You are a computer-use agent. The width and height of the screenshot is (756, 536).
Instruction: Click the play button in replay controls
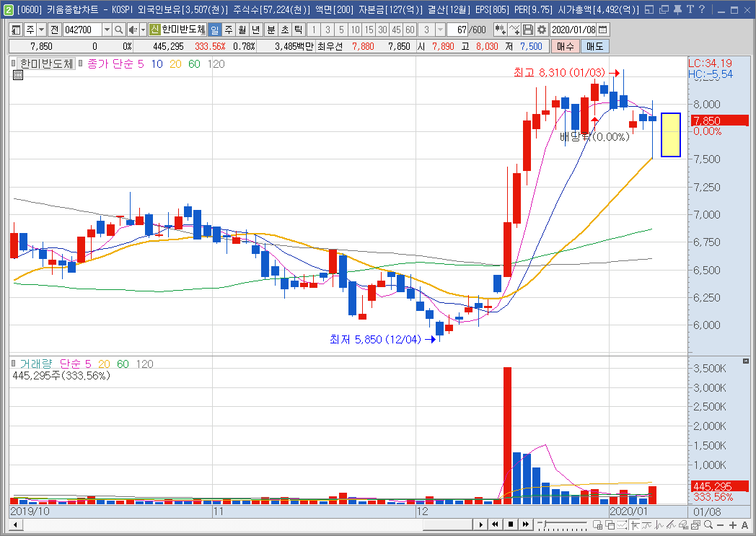click(480, 524)
